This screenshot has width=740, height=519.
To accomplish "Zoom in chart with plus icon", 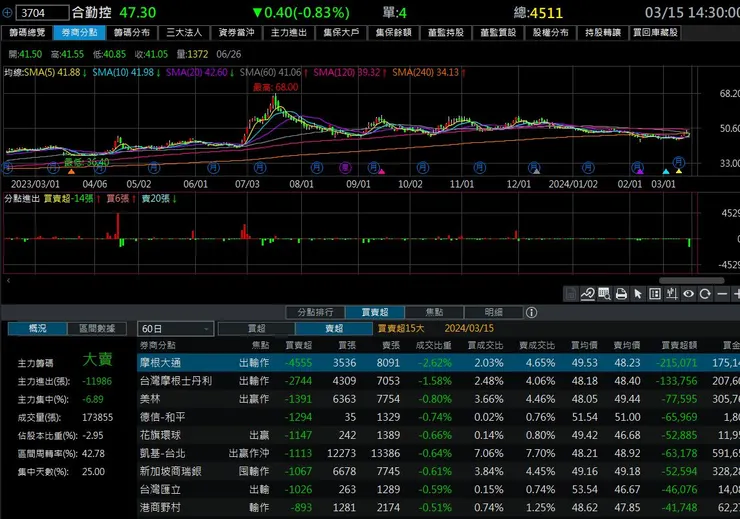I will click(736, 294).
